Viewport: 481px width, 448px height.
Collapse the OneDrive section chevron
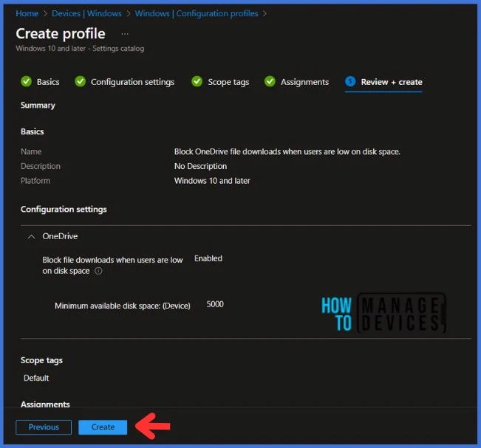[31, 237]
